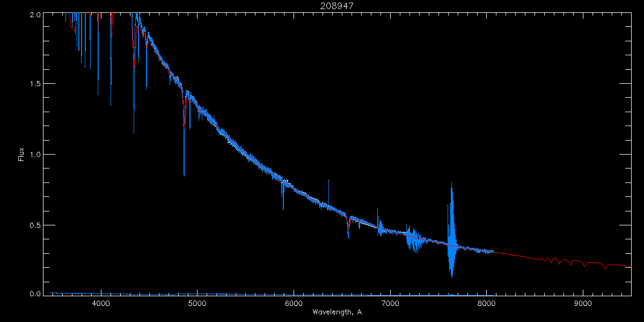Click the 7000 wavelength tick label

click(390, 304)
